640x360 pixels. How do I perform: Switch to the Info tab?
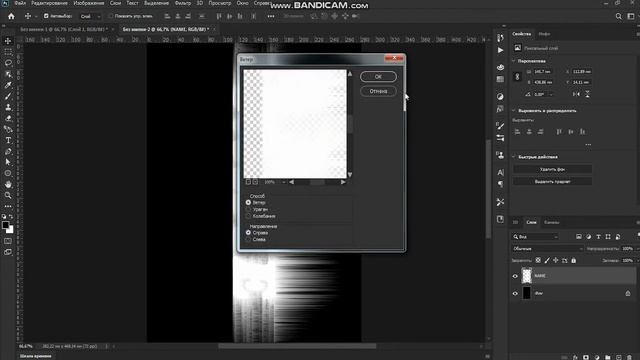544,34
